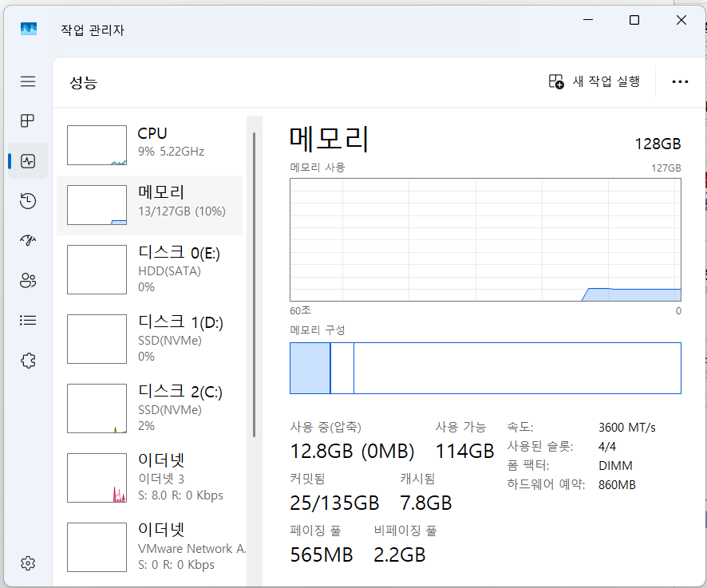Select the 메모리 performance item
This screenshot has width=707, height=588.
(x=150, y=205)
